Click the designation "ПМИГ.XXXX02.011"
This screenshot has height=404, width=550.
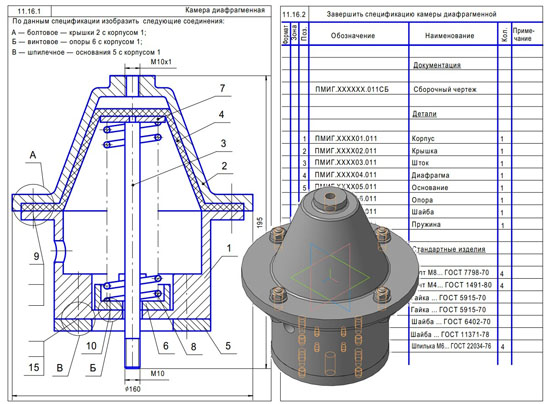click(x=346, y=150)
